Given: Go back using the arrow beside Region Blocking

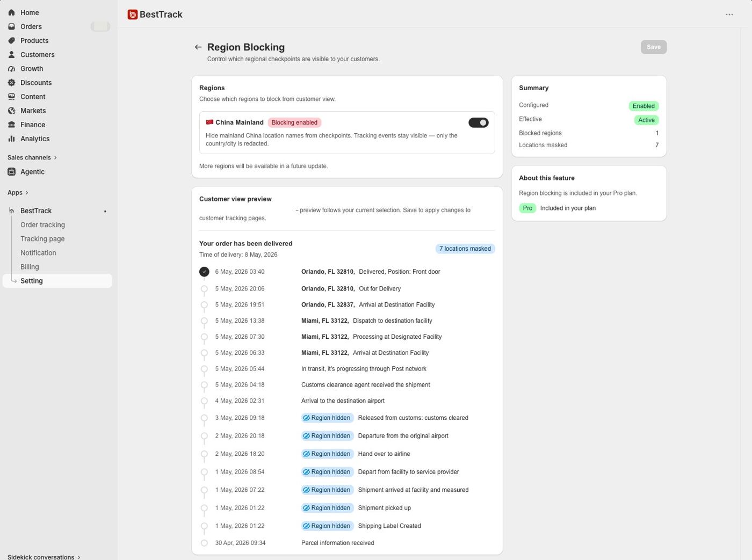Looking at the screenshot, I should coord(198,47).
